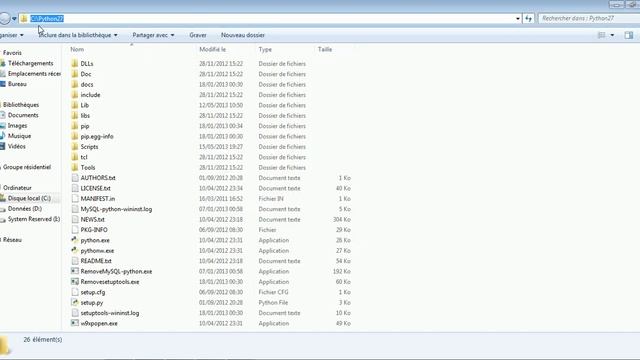Screen dimensions: 640x360
Task: Select the w9xpopen.exe icon
Action: pos(75,323)
